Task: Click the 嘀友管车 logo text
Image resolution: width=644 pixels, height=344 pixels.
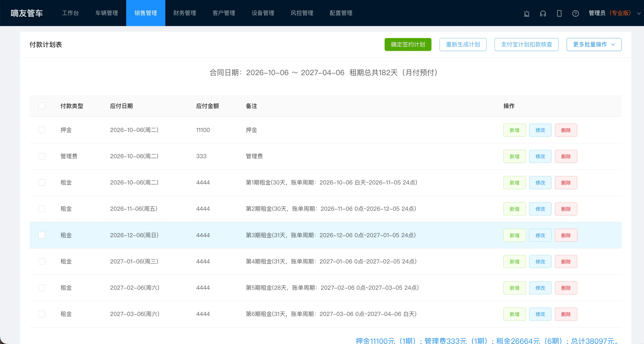Action: pos(27,13)
